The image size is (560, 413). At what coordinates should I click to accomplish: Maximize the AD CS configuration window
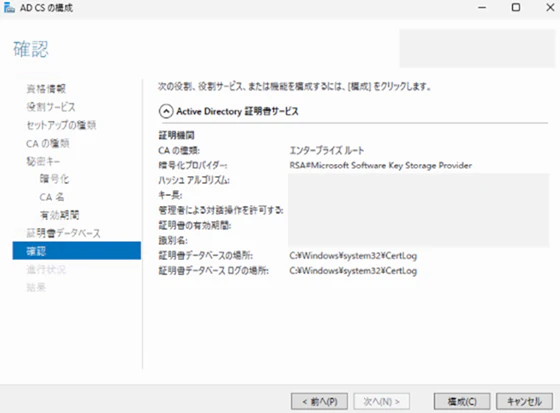[x=516, y=8]
